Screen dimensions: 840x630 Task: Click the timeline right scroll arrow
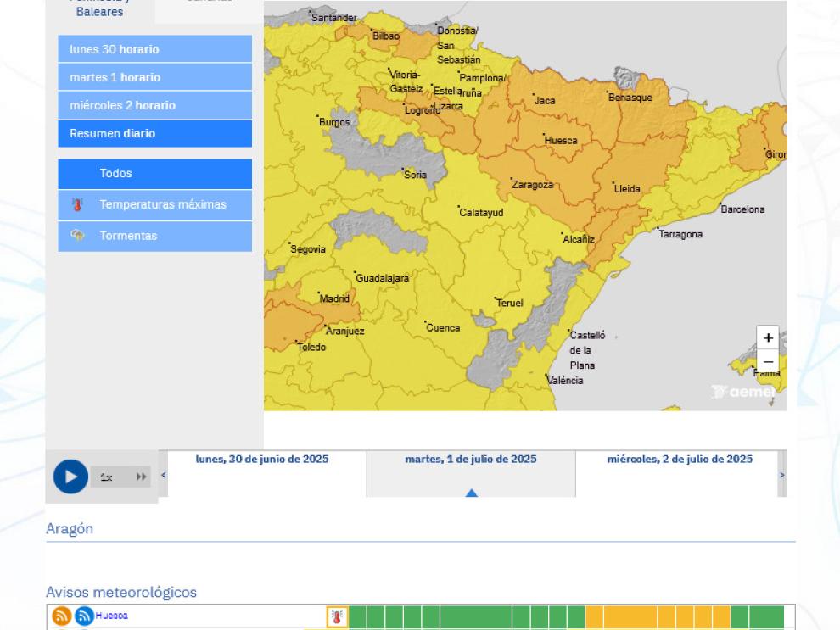pos(782,475)
